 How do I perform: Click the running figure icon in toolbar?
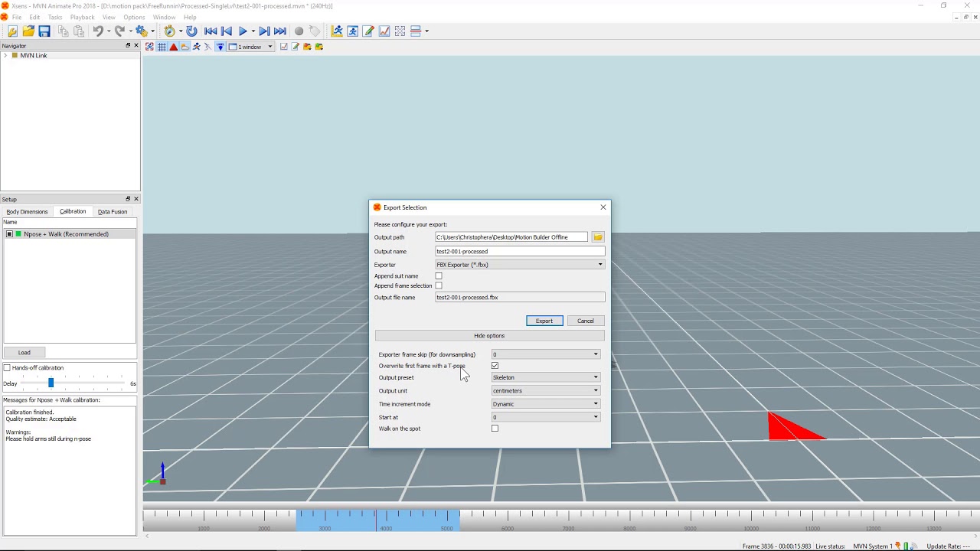(x=353, y=31)
